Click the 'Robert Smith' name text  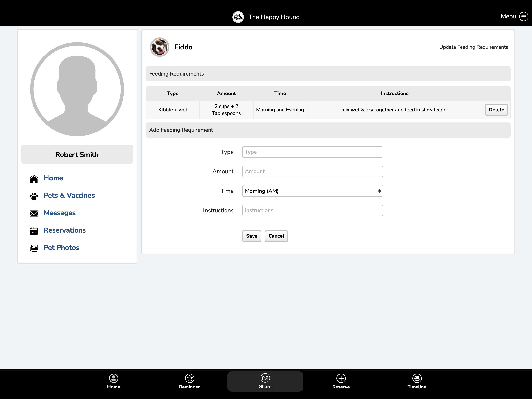pyautogui.click(x=77, y=154)
